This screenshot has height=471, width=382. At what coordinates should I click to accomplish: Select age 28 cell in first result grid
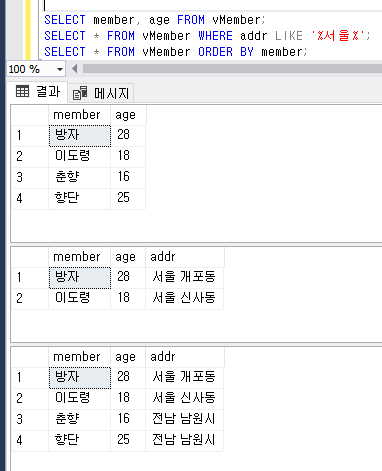tap(128, 135)
